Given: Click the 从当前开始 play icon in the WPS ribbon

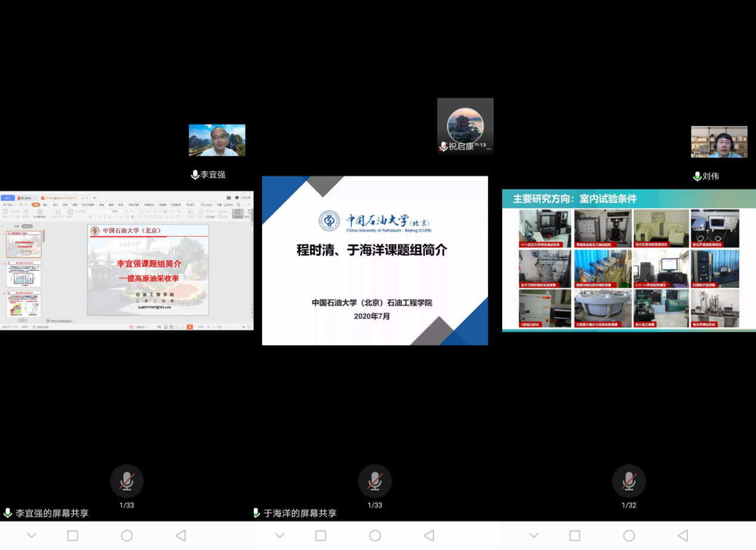Looking at the screenshot, I should [x=40, y=212].
